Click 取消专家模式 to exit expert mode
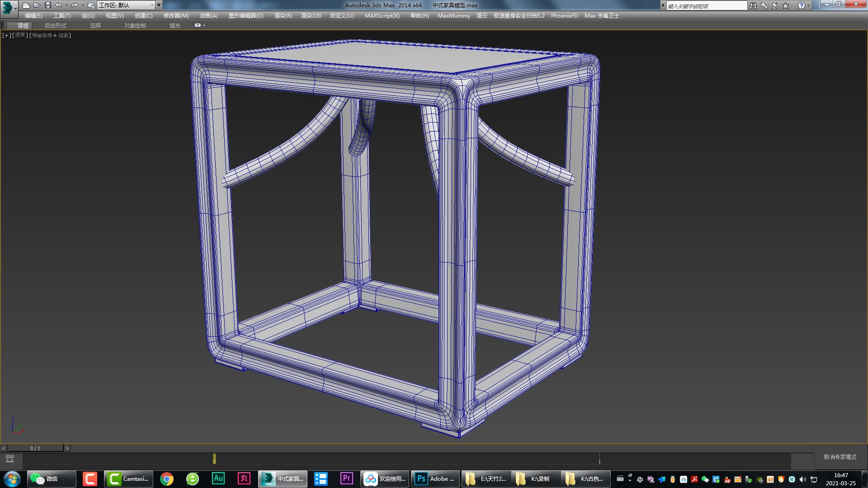 [x=840, y=457]
